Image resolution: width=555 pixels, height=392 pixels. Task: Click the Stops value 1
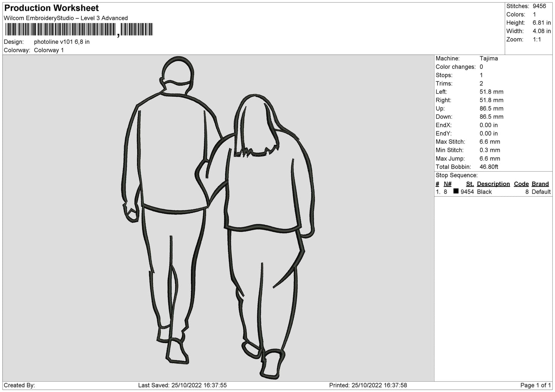pos(481,75)
